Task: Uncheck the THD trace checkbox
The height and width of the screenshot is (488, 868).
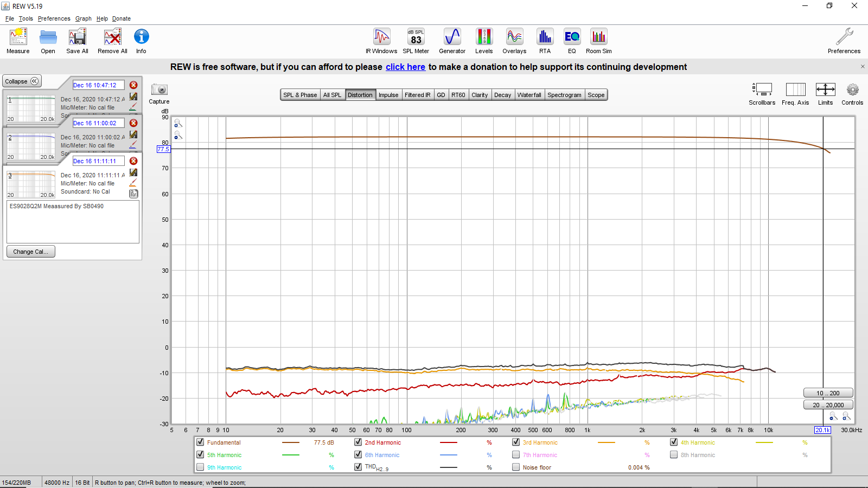Action: click(x=358, y=467)
